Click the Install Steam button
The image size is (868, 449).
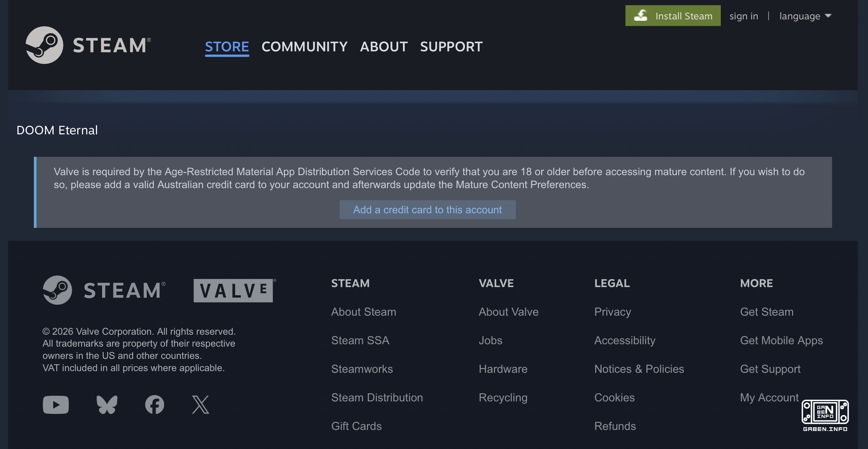coord(673,16)
